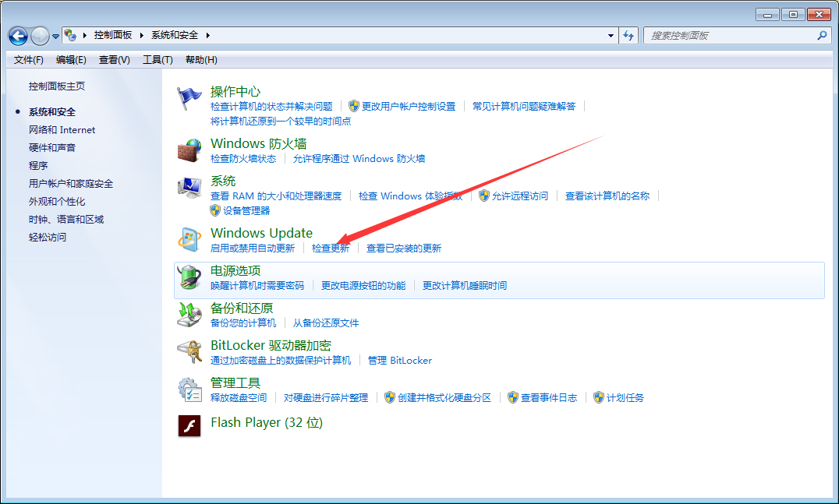839x504 pixels.
Task: Open the 文件(F) menu
Action: point(28,60)
